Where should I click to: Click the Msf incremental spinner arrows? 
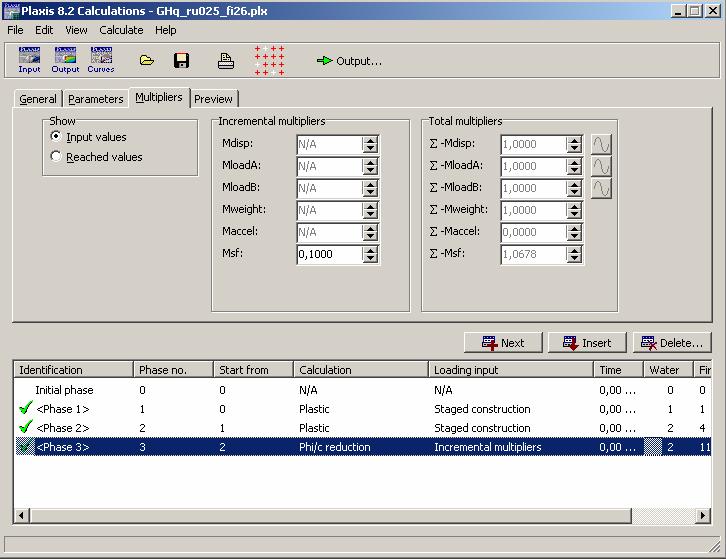click(x=370, y=254)
